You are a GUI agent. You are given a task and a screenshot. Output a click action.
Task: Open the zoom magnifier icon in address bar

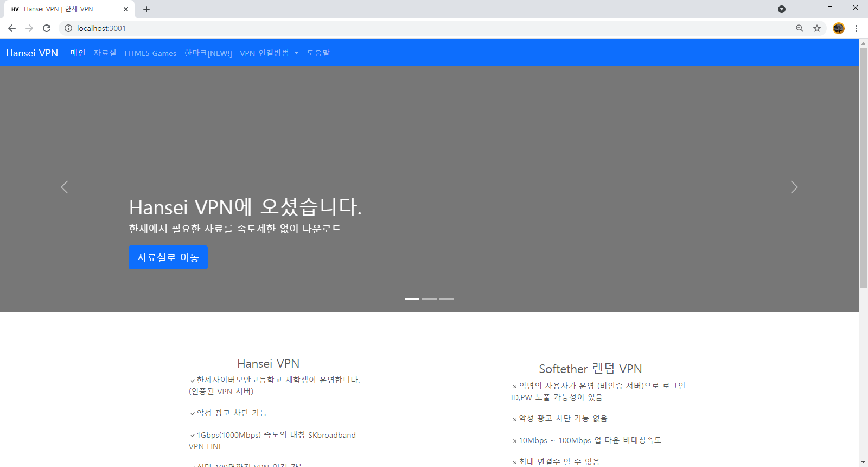(800, 28)
